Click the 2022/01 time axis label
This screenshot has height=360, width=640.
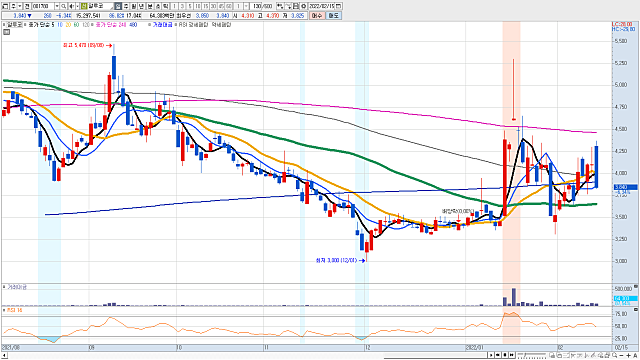[474, 347]
